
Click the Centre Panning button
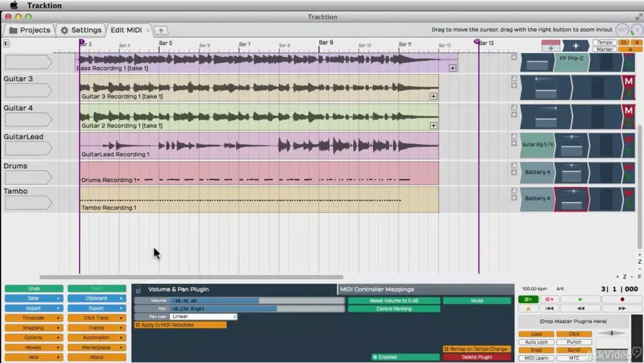pyautogui.click(x=394, y=309)
